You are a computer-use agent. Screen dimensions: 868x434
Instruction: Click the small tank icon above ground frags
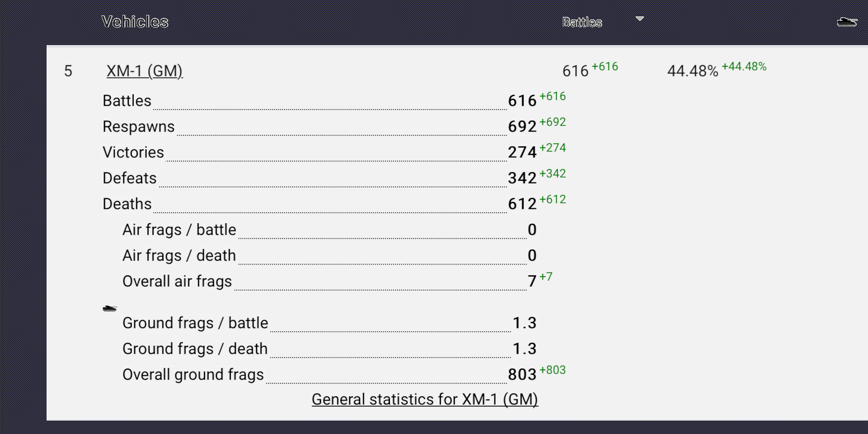click(x=109, y=309)
